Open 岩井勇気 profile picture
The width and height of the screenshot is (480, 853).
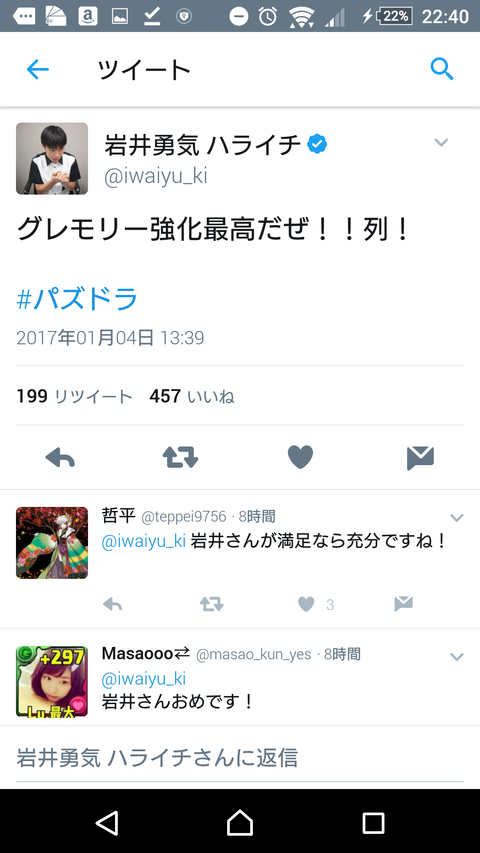[52, 158]
